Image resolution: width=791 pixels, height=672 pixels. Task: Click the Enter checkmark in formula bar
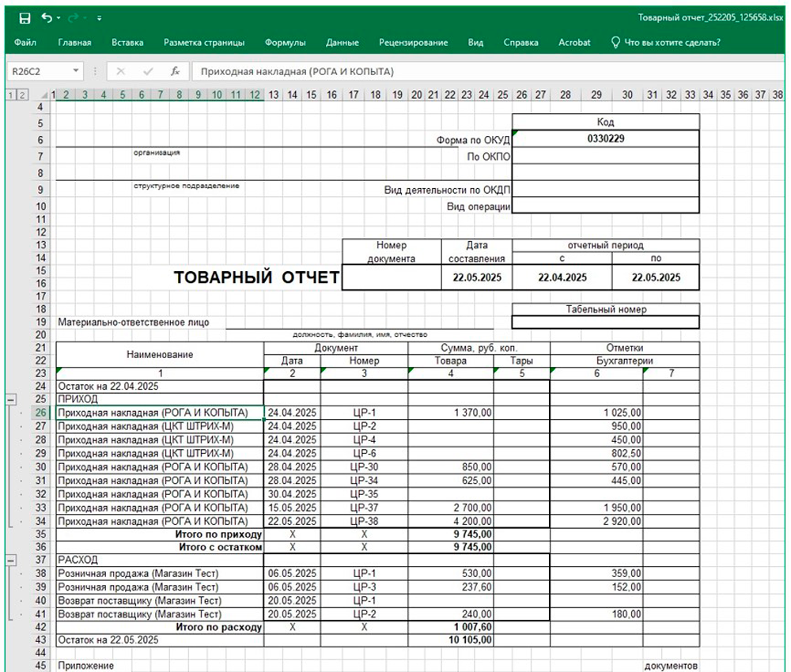coord(148,71)
